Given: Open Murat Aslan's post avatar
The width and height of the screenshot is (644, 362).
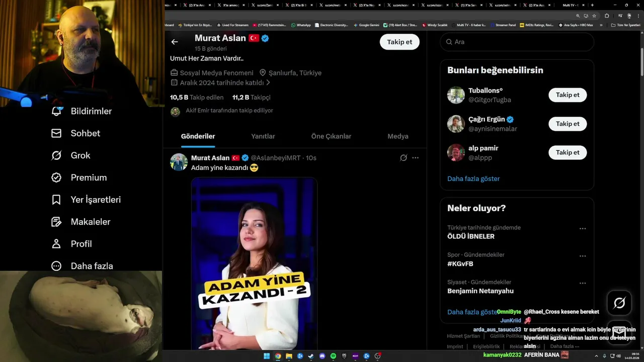Looking at the screenshot, I should pyautogui.click(x=179, y=162).
